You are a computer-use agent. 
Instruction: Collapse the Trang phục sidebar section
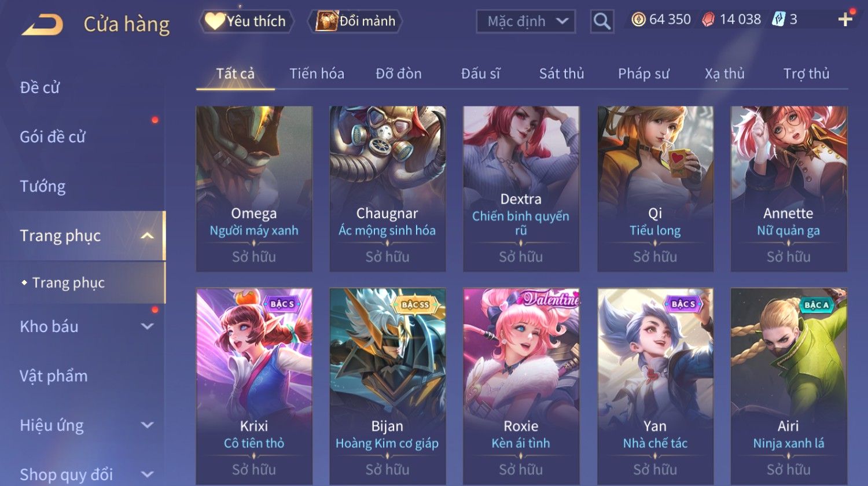pyautogui.click(x=148, y=235)
